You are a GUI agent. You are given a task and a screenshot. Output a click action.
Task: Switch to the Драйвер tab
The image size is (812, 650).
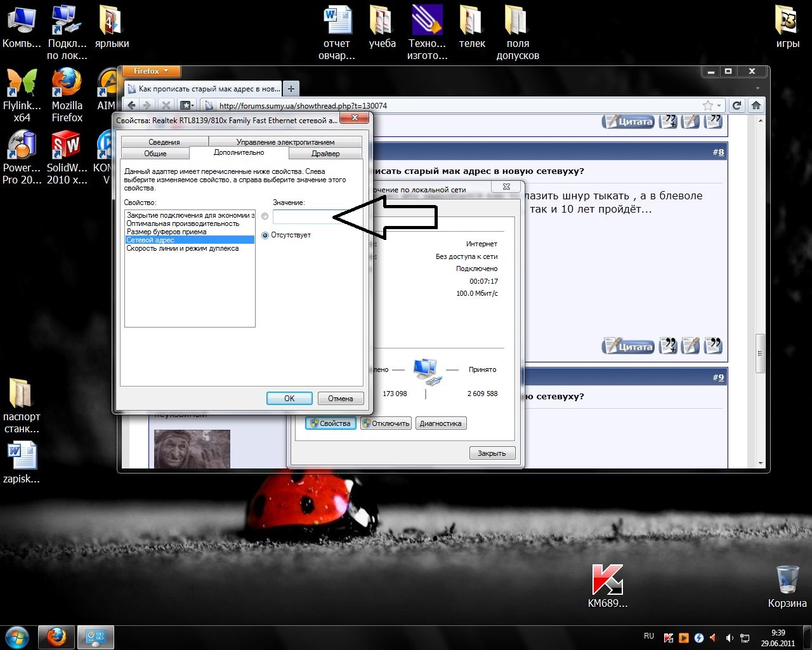[x=325, y=154]
